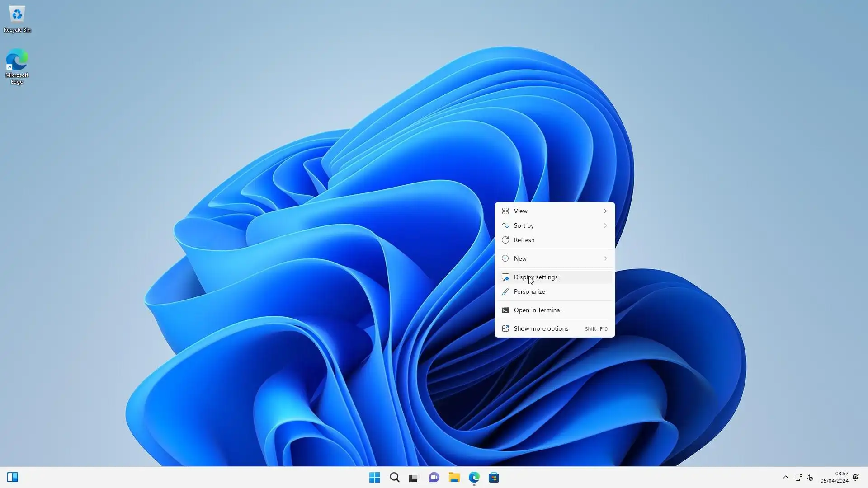This screenshot has height=488, width=868.
Task: Launch Microsoft Store from the taskbar
Action: tap(494, 478)
